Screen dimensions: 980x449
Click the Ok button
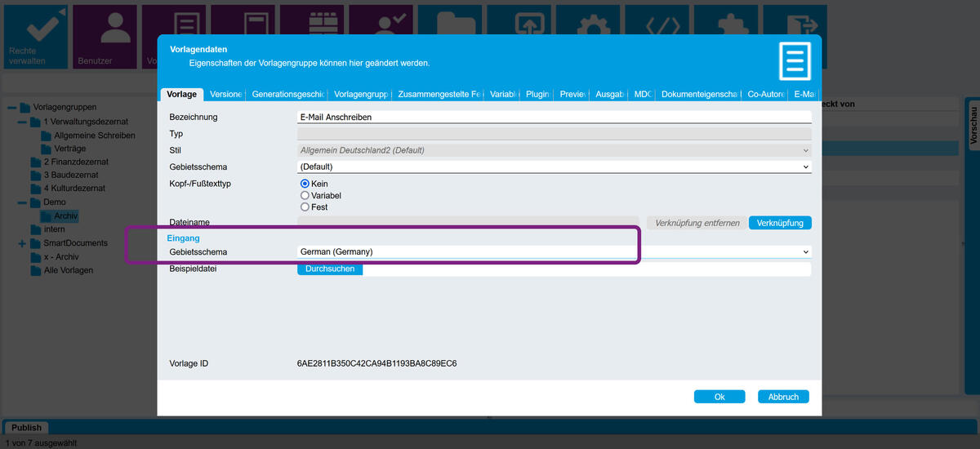[719, 397]
